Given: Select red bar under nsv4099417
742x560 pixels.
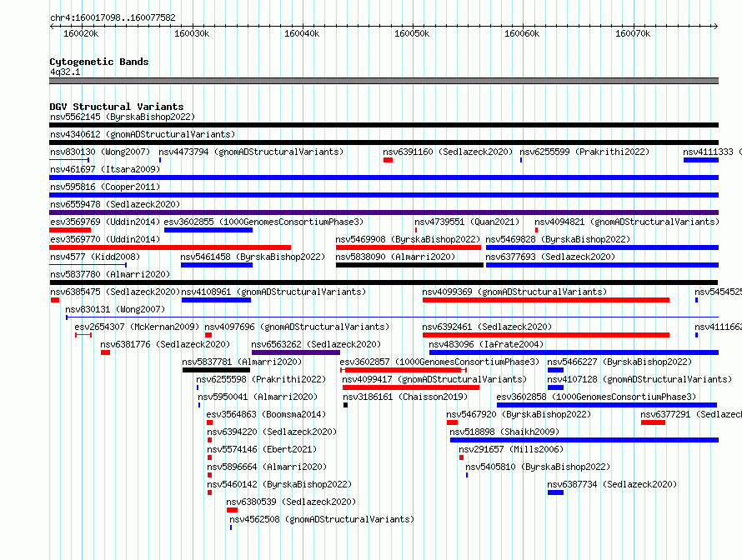Looking at the screenshot, I should [411, 387].
